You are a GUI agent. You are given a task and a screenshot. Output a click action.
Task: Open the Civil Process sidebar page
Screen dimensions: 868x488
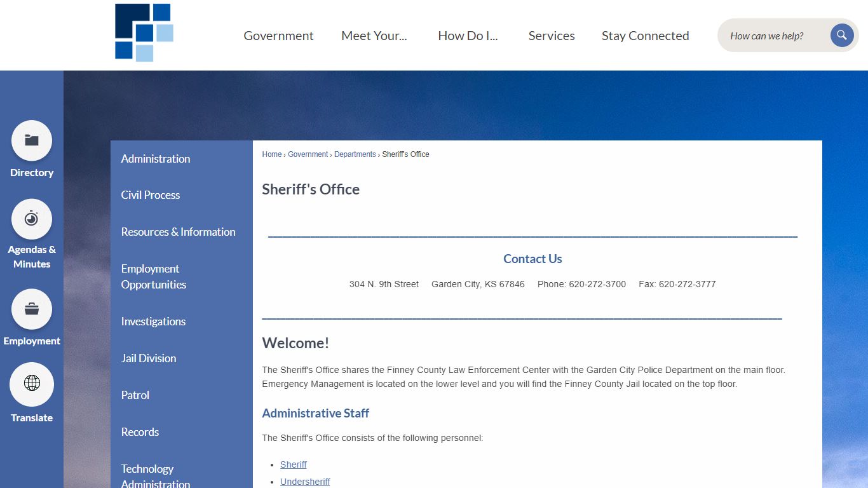[182, 195]
